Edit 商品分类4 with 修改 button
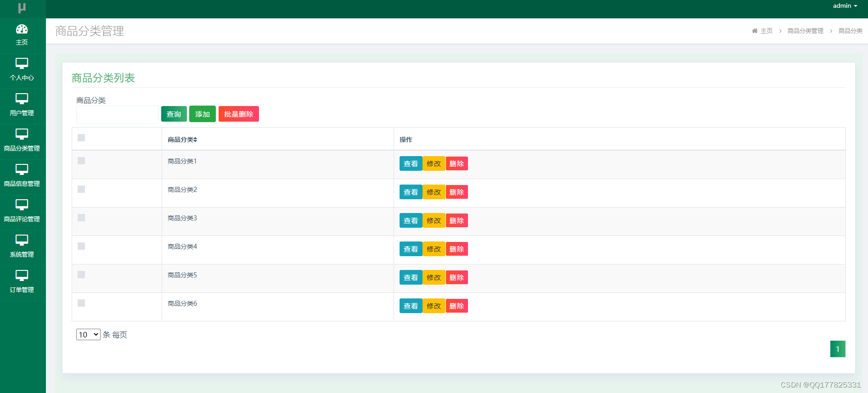Image resolution: width=868 pixels, height=393 pixels. click(434, 249)
